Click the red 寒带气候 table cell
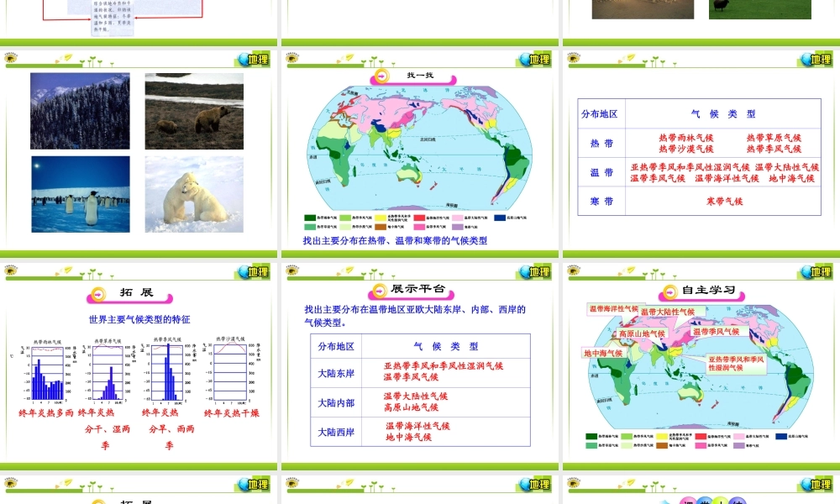This screenshot has height=504, width=840. point(724,202)
